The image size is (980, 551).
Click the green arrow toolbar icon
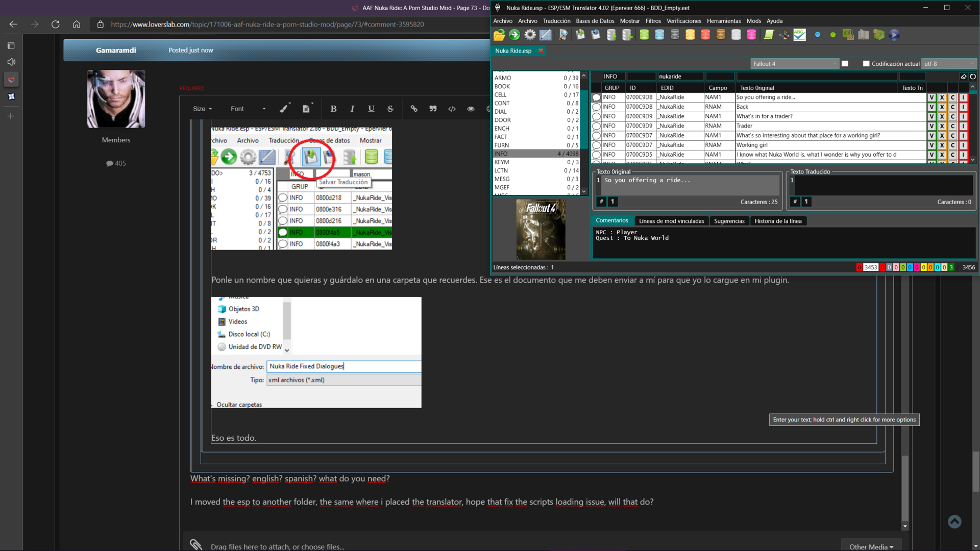pyautogui.click(x=514, y=35)
